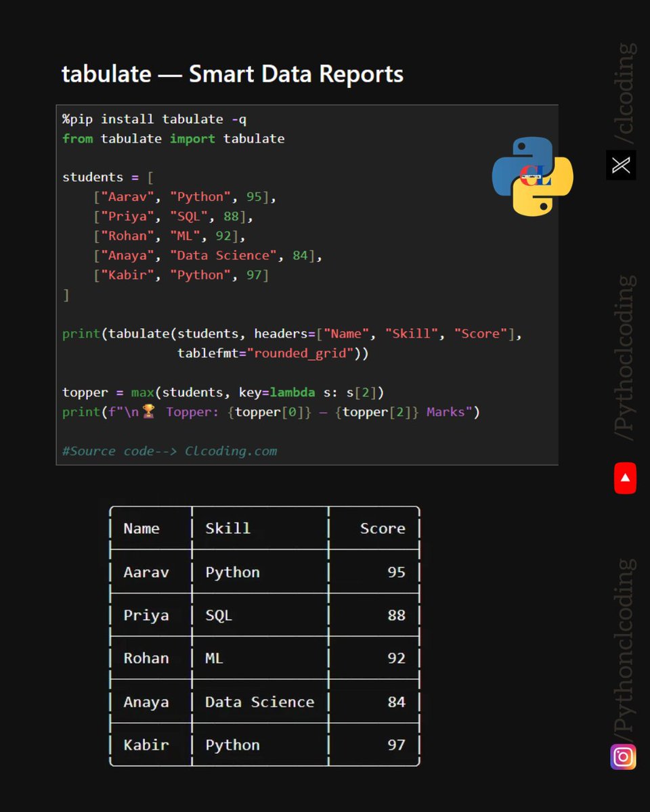
Task: Click the 'Data Science' table cell
Action: pyautogui.click(x=259, y=702)
